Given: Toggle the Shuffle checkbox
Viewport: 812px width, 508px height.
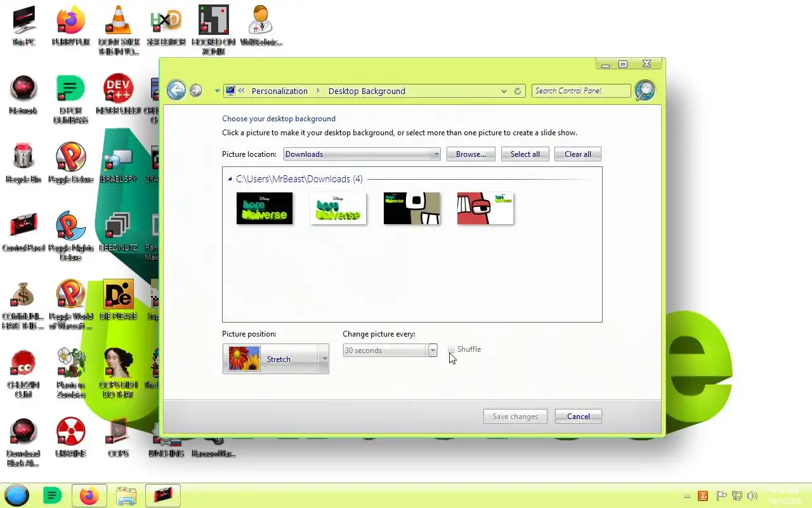Looking at the screenshot, I should point(451,350).
